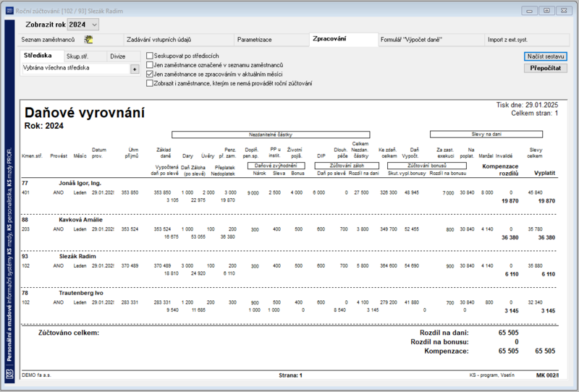Click Rok: 2024 subtitle
This screenshot has width=579, height=392.
pos(44,126)
